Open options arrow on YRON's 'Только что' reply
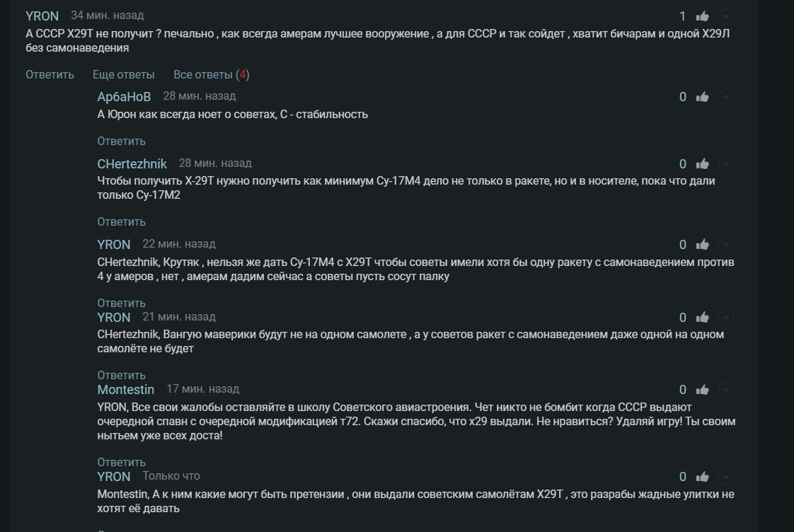Viewport: 794px width, 532px height. (x=726, y=477)
